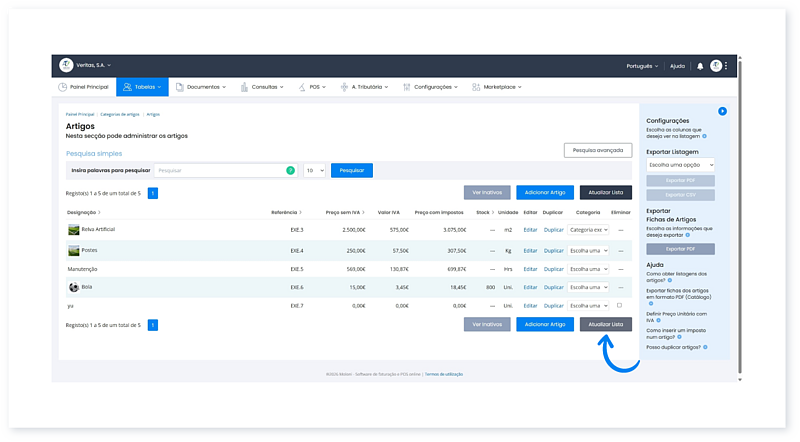Viewport: 800px width, 442px height.
Task: Click the green help icon in search field
Action: (291, 171)
